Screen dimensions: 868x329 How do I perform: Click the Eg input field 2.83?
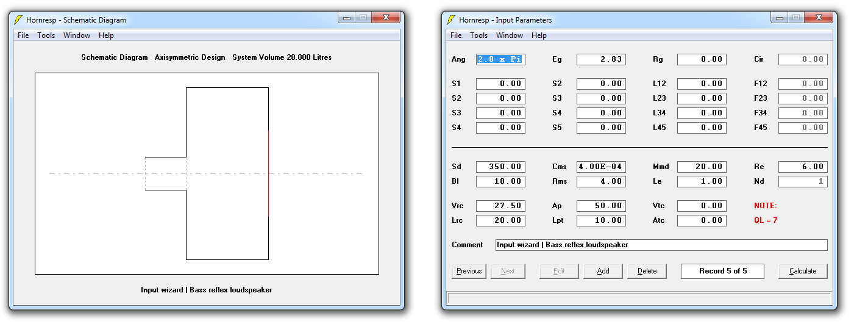coord(601,59)
